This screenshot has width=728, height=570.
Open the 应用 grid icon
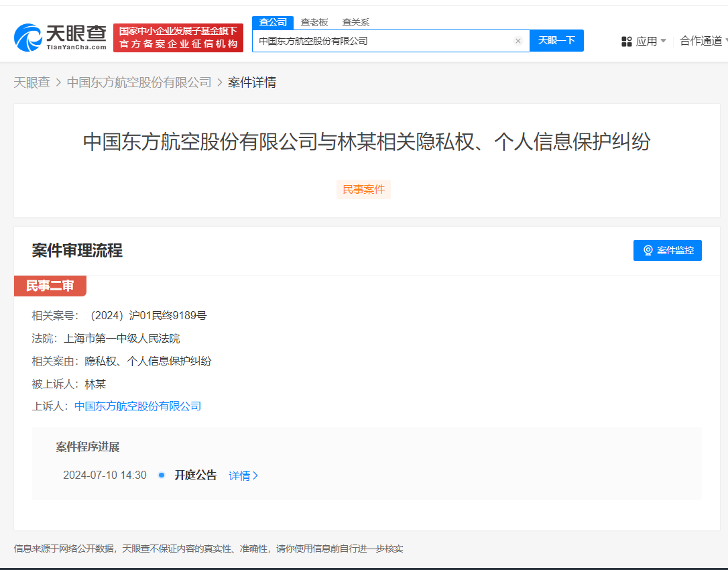click(626, 41)
